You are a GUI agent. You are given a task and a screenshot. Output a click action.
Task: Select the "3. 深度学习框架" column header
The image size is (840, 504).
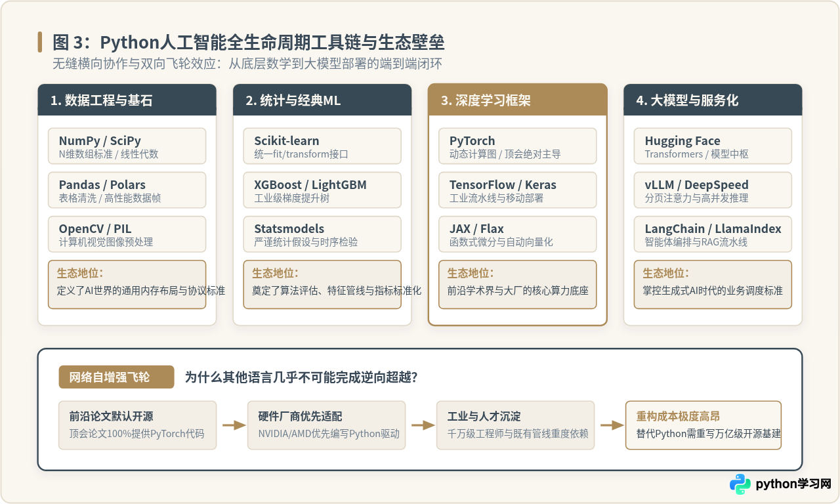pos(518,100)
